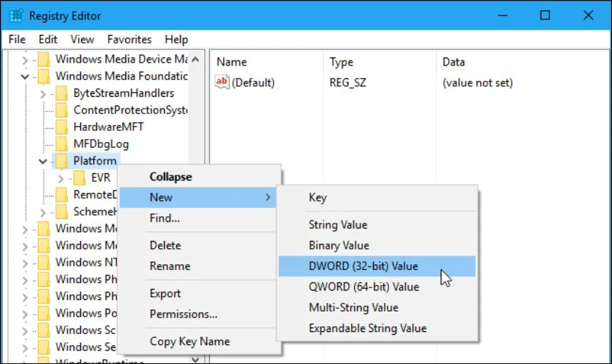This screenshot has width=612, height=364.
Task: Click the folder icon beside the Remote... key
Action: click(x=62, y=194)
